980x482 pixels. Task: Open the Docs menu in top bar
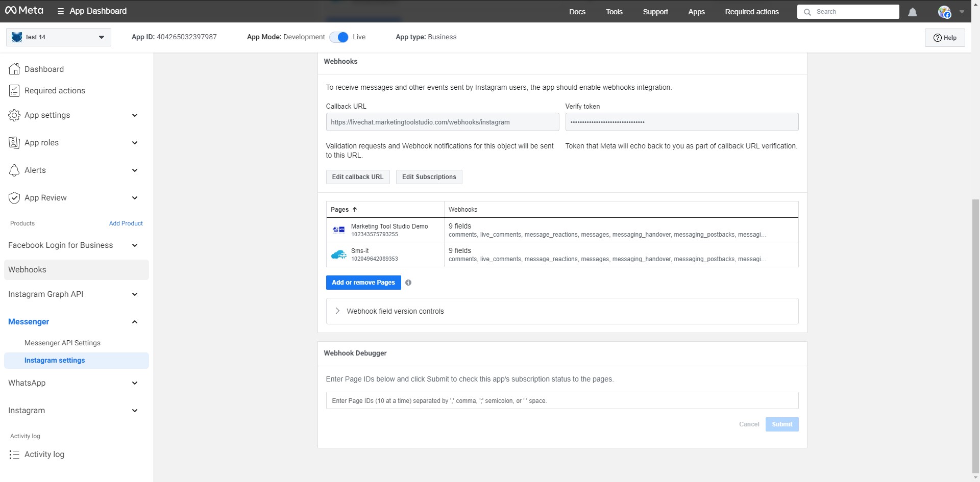[577, 12]
